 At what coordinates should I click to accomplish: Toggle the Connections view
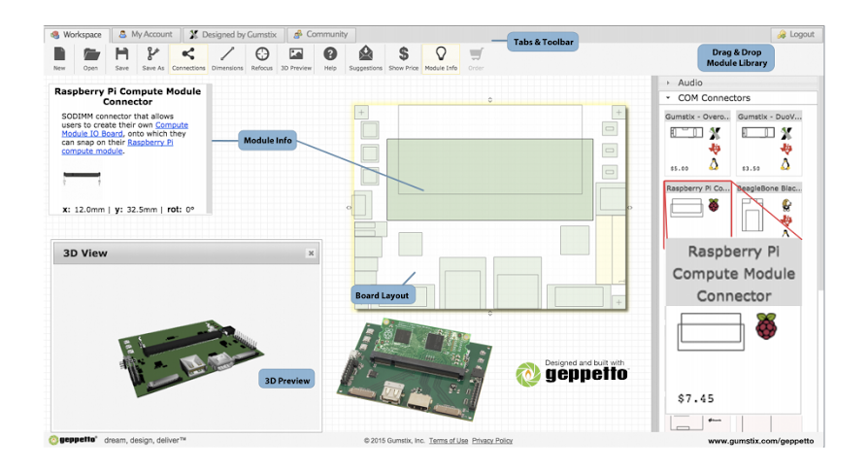click(x=188, y=58)
